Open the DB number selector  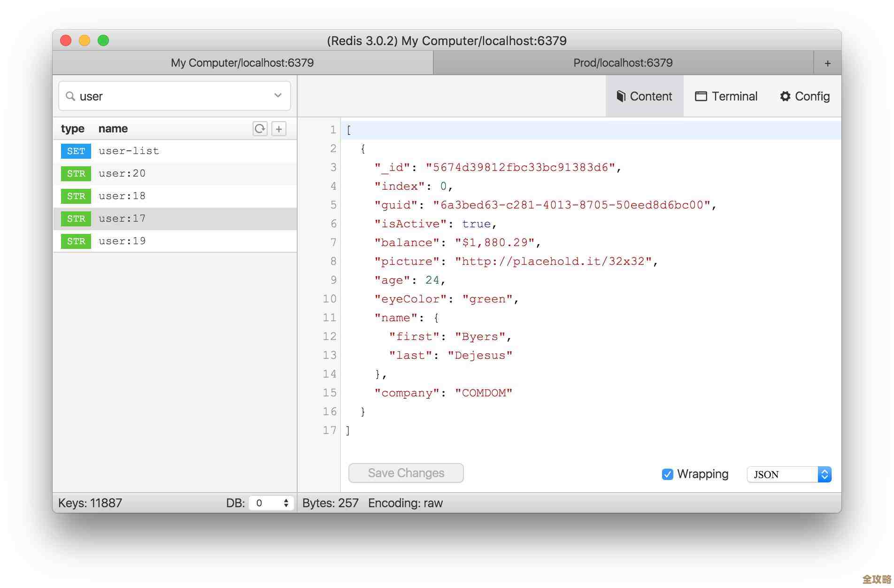271,503
